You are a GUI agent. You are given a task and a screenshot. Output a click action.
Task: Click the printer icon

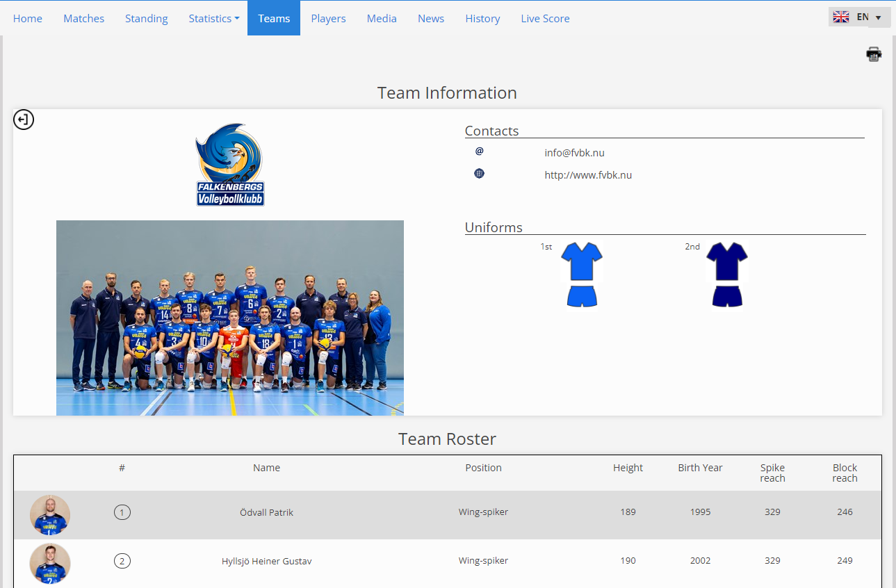point(874,54)
